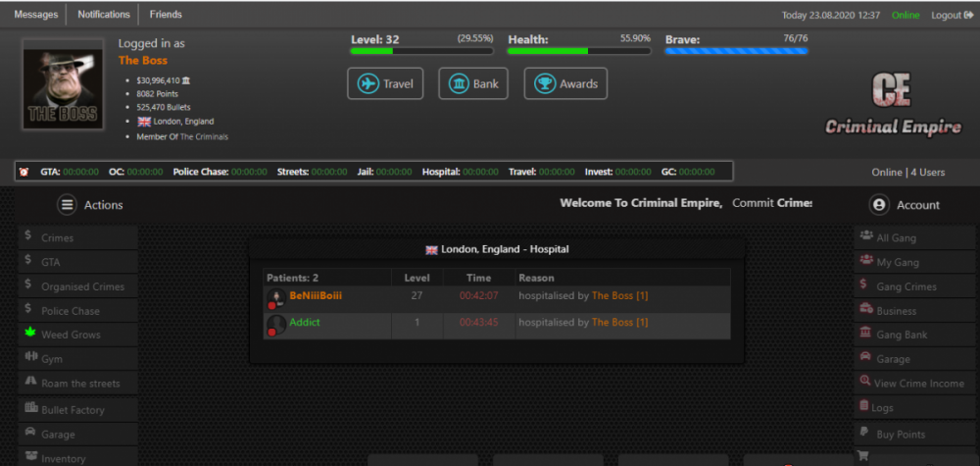
Task: Click the alarm clock timer icon
Action: 24,172
